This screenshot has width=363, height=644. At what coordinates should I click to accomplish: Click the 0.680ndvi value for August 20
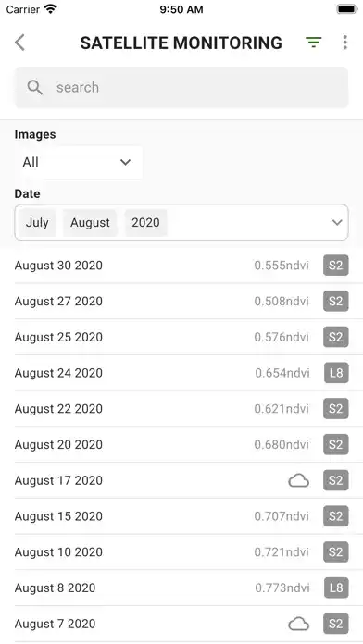282,445
